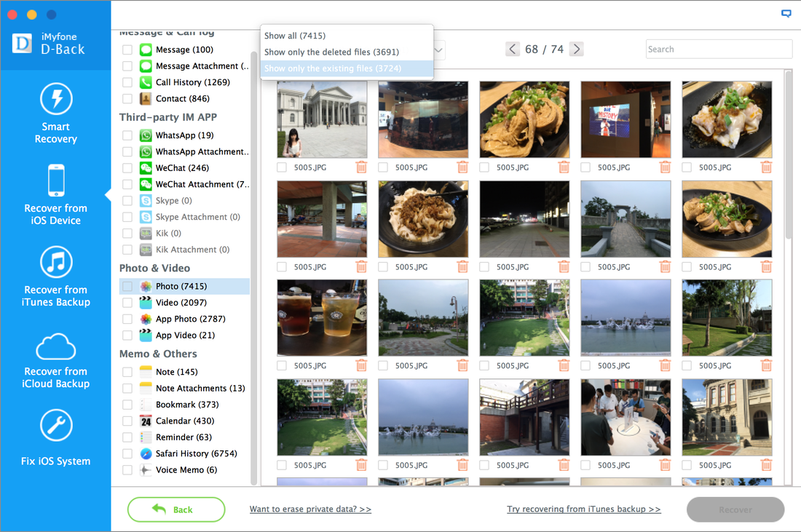801x532 pixels.
Task: Go to previous photo page
Action: (x=513, y=49)
